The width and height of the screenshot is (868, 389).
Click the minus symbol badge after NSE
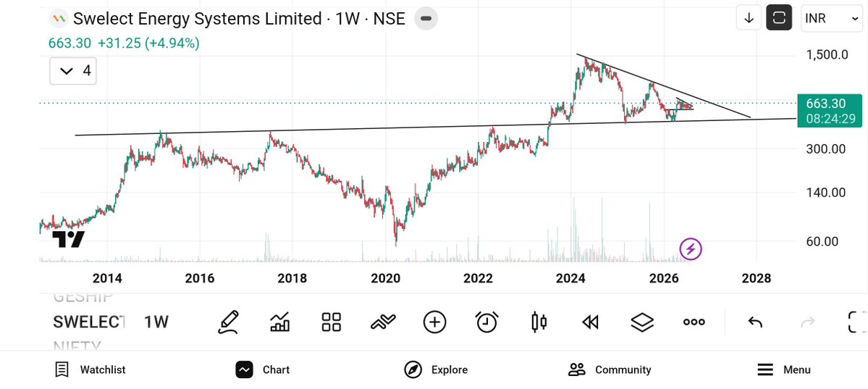click(426, 18)
